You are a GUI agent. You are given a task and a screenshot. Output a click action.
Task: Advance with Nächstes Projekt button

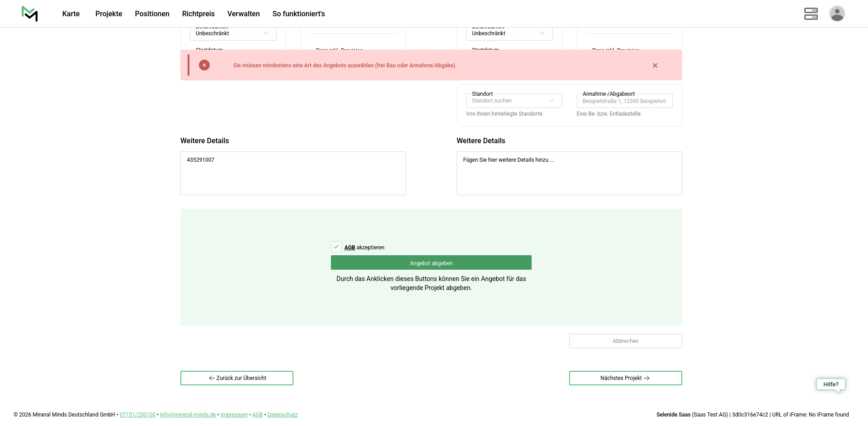pyautogui.click(x=625, y=378)
